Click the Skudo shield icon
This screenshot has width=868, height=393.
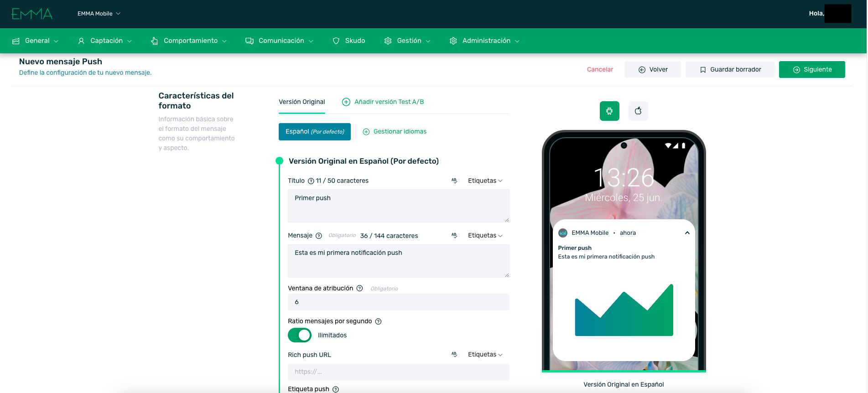click(x=336, y=41)
